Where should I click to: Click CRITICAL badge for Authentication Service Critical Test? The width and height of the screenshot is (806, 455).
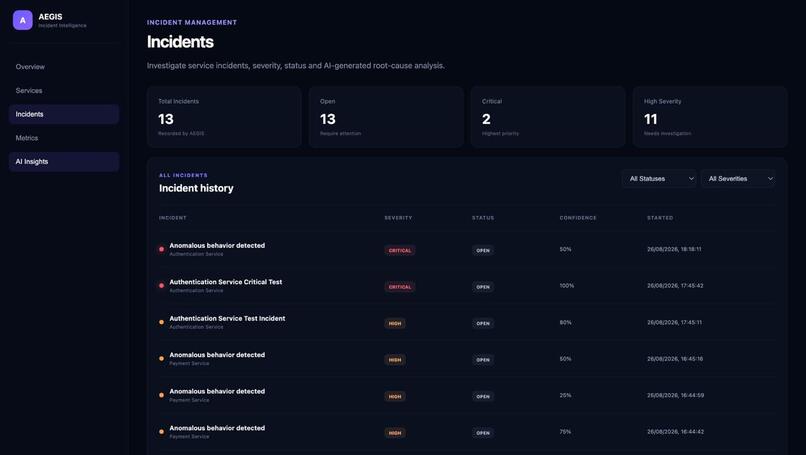tap(400, 287)
